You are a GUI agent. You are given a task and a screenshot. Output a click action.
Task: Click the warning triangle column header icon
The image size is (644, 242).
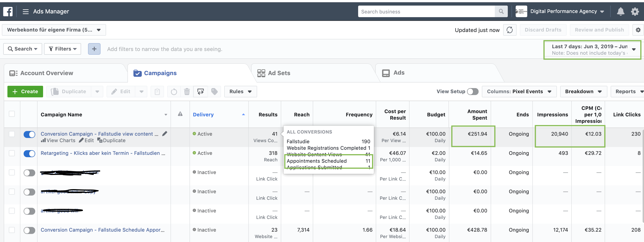[x=180, y=114]
